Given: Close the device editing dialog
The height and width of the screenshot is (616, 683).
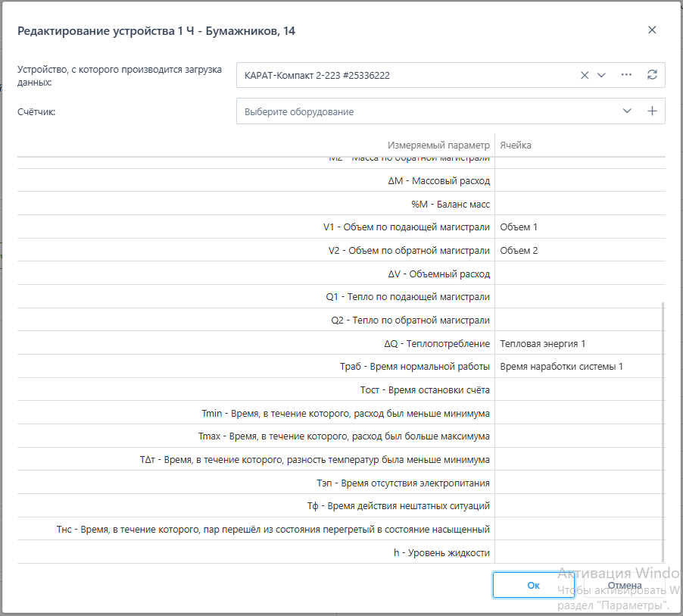Looking at the screenshot, I should (x=652, y=30).
